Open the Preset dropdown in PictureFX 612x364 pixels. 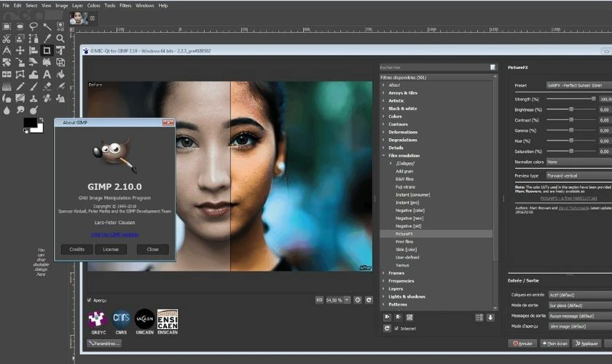click(x=578, y=85)
